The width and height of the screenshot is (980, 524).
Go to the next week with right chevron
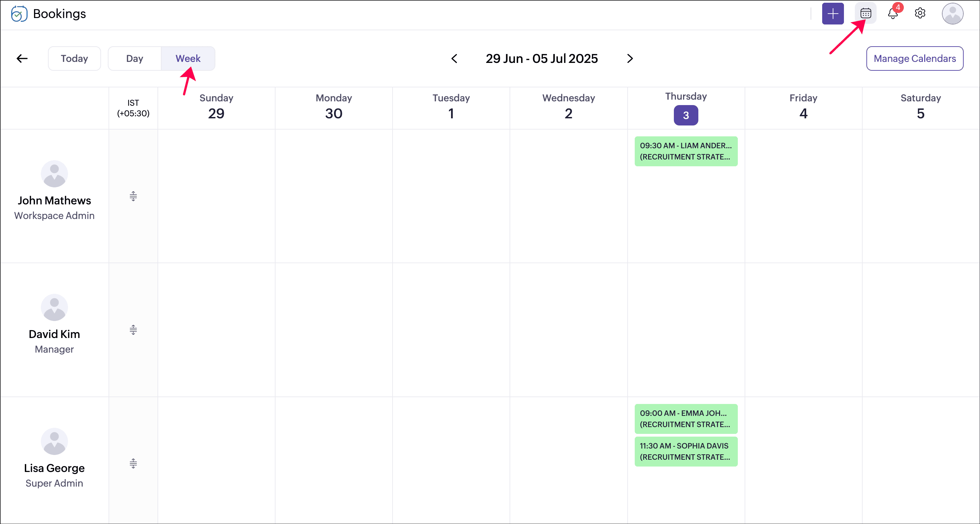(x=630, y=58)
